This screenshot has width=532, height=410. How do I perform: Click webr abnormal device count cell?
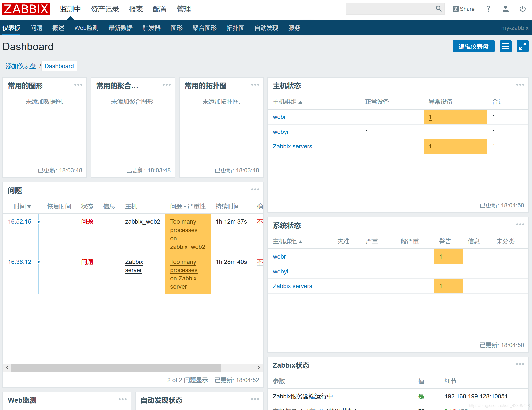click(x=455, y=117)
